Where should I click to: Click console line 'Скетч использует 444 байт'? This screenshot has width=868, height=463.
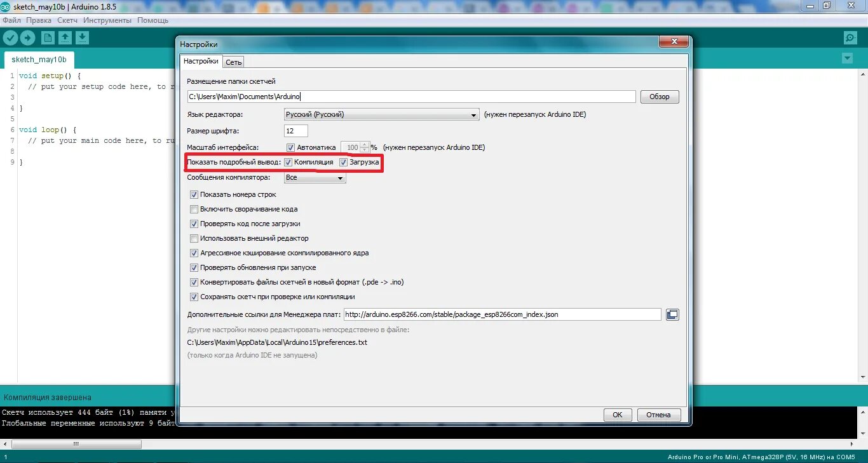coord(88,413)
